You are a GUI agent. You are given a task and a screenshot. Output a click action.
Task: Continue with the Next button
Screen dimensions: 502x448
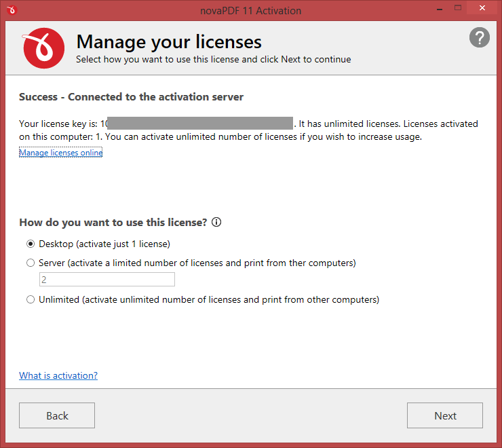pos(445,415)
